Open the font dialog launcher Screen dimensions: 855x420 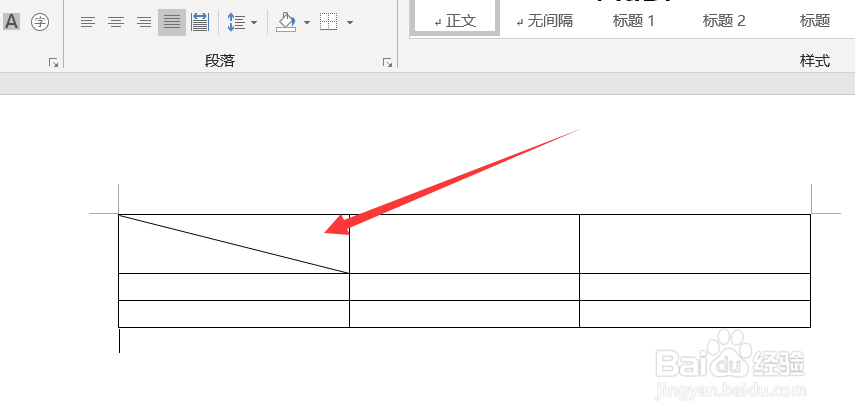53,63
